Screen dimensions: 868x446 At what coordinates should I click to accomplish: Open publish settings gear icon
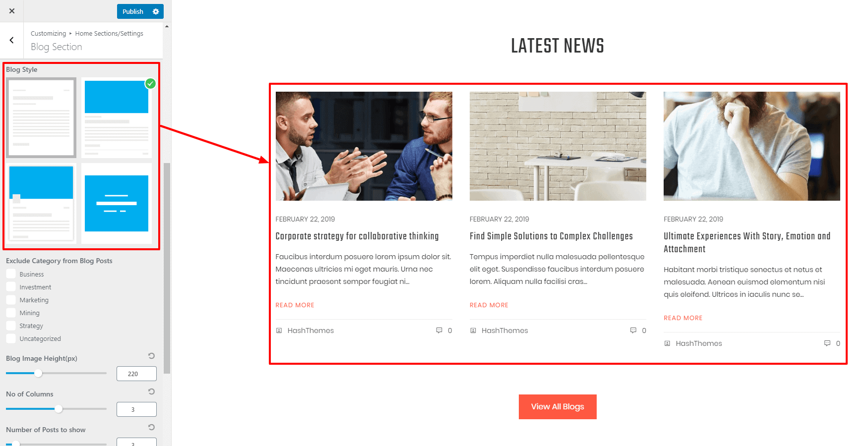[156, 11]
